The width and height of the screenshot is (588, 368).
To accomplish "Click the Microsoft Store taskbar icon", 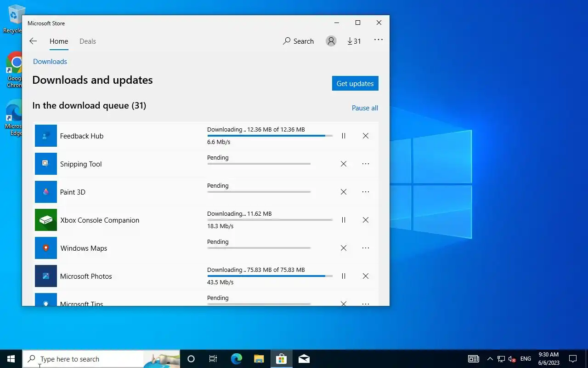I will [281, 359].
